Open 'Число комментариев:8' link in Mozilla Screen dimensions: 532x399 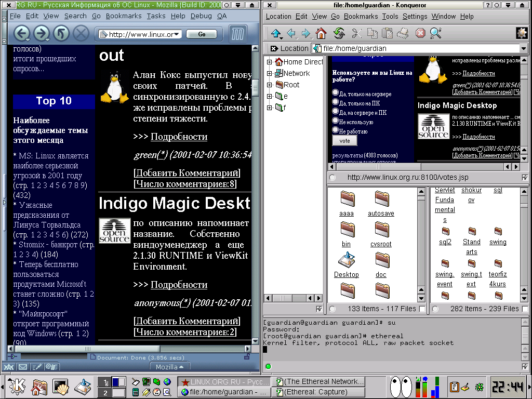[x=185, y=184]
